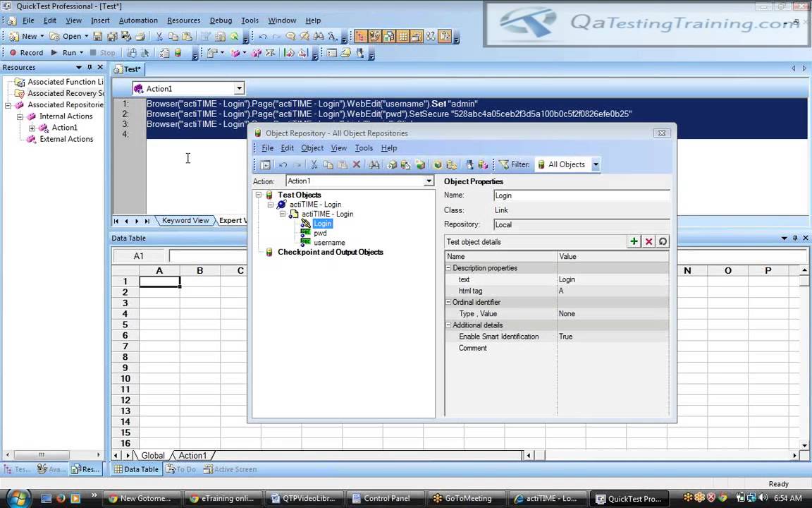
Task: Click External Actions in Resources panel
Action: tap(66, 139)
